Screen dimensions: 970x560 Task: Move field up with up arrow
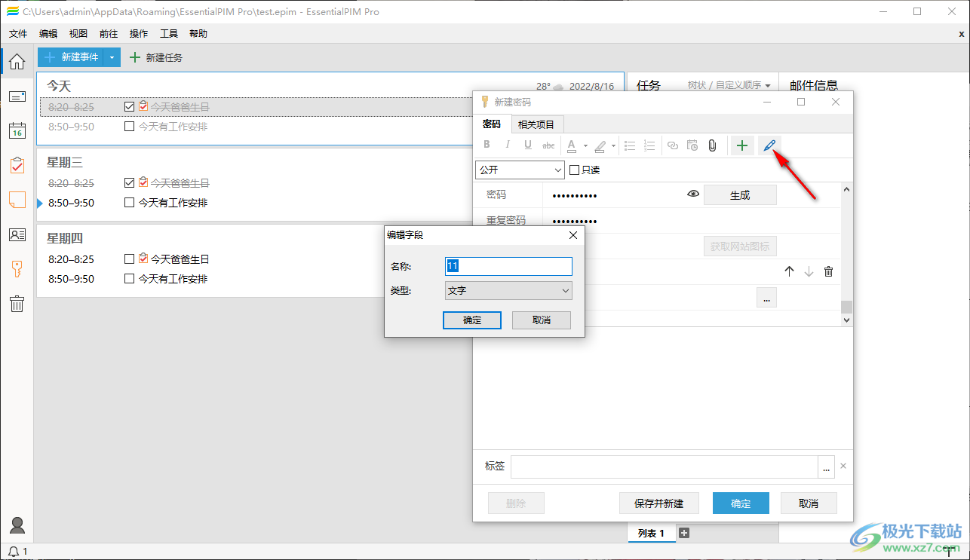790,271
